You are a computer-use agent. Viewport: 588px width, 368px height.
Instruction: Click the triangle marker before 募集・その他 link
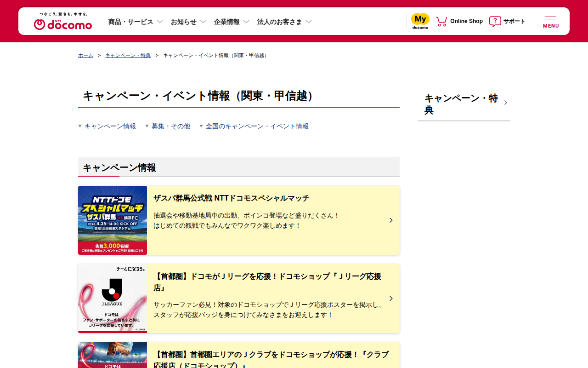147,126
